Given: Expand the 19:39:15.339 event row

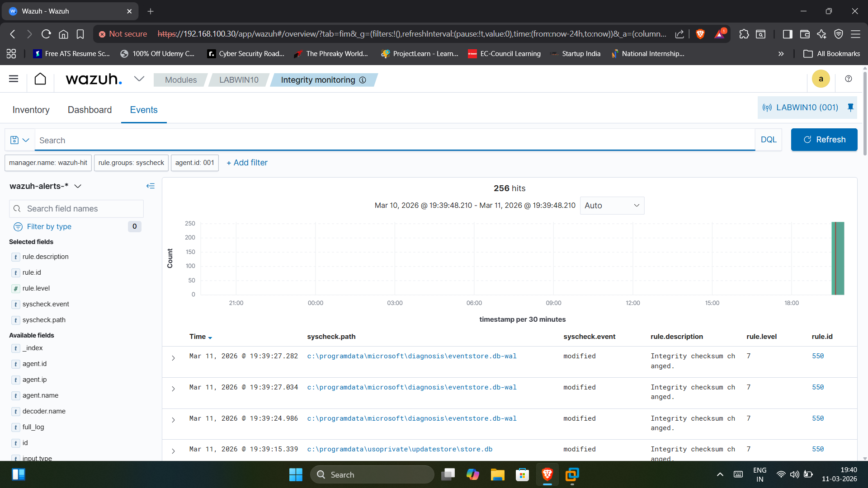Looking at the screenshot, I should (x=173, y=451).
